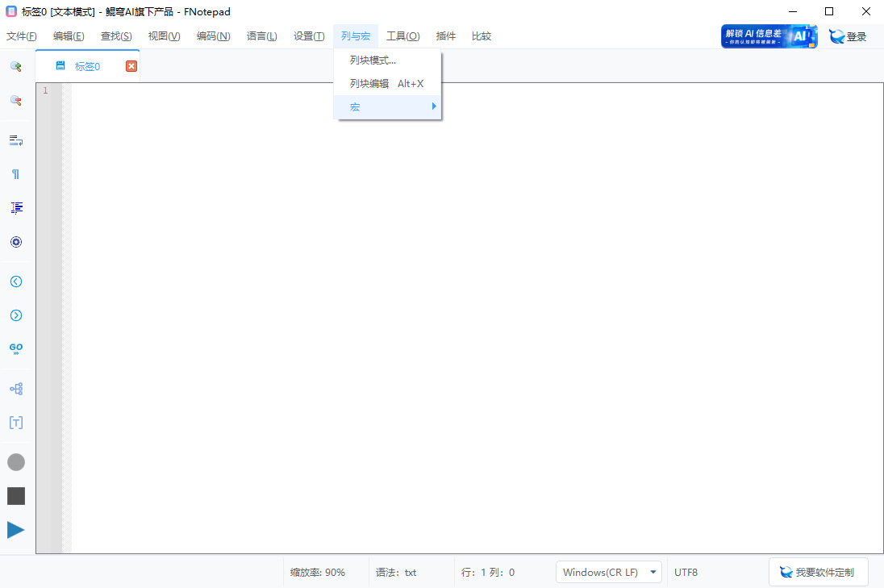Click the 登录 login button
The width and height of the screenshot is (884, 588).
point(853,35)
